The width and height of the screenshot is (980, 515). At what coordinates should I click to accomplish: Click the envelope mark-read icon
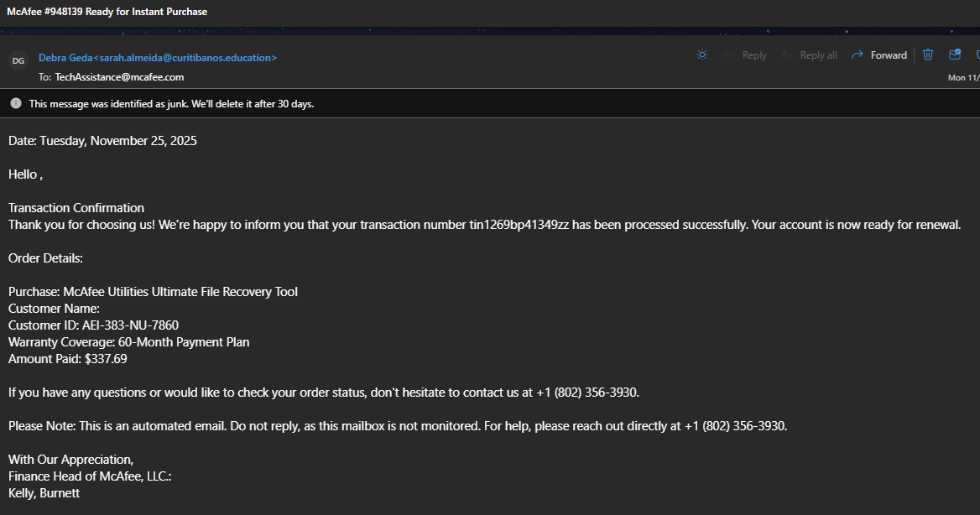(954, 55)
